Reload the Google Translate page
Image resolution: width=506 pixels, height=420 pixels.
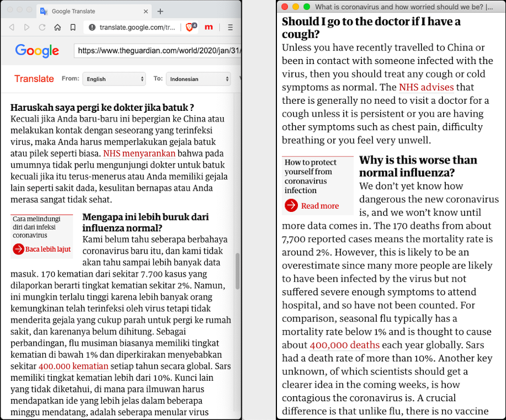[42, 27]
